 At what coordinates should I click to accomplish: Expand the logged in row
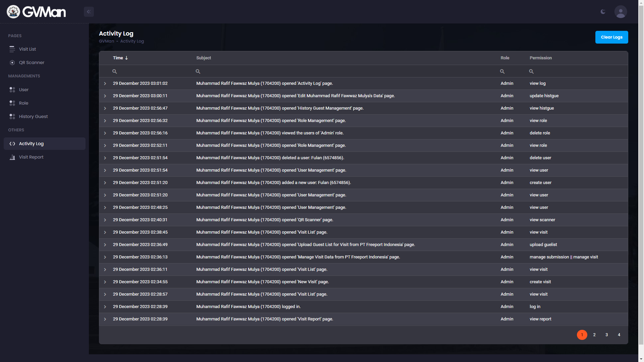coord(105,307)
